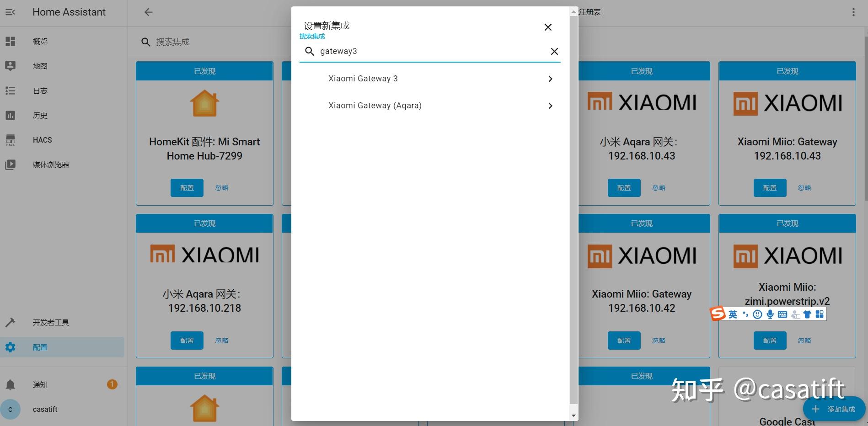Ignore Xiaomi Miio zimi.powerstrip.v2
This screenshot has height=426, width=868.
805,341
